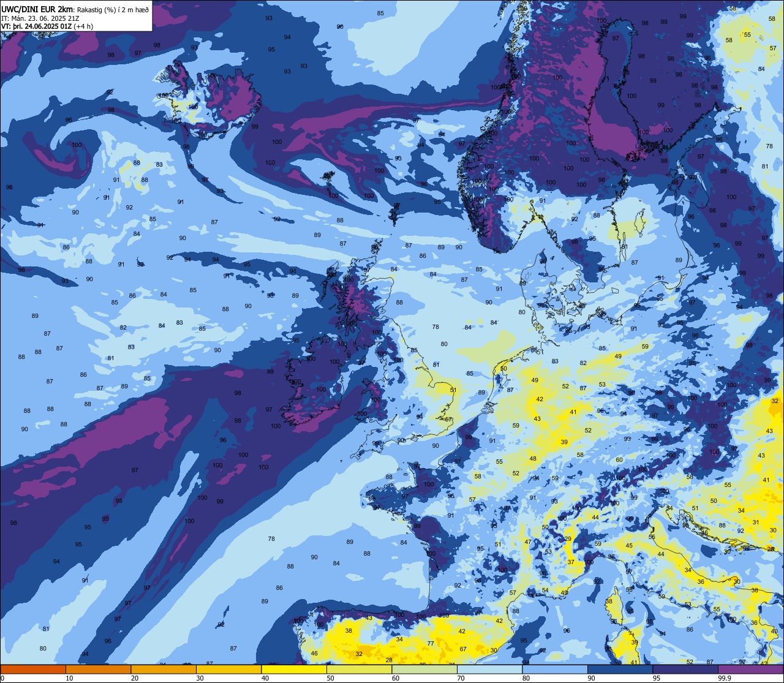
Task: Click the legend tick label '60'
Action: click(396, 678)
